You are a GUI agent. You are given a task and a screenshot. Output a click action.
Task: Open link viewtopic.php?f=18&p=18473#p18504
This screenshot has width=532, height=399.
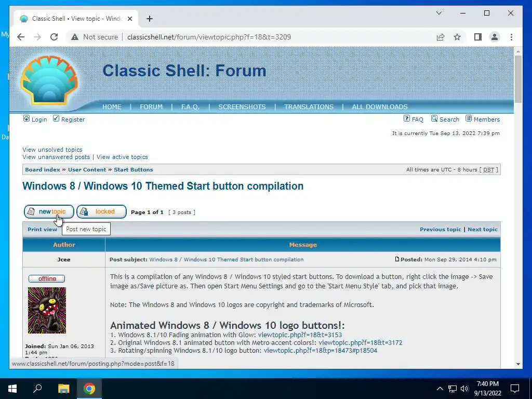(320, 351)
